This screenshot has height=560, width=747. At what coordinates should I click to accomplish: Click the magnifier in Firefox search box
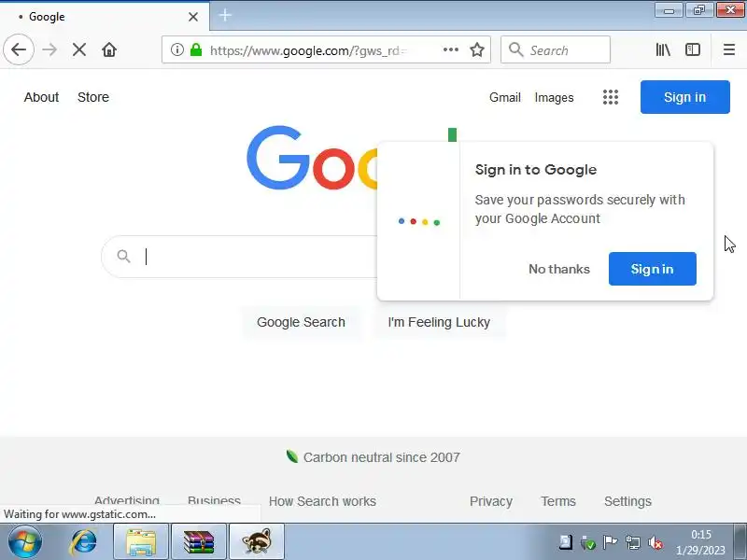[x=516, y=49]
